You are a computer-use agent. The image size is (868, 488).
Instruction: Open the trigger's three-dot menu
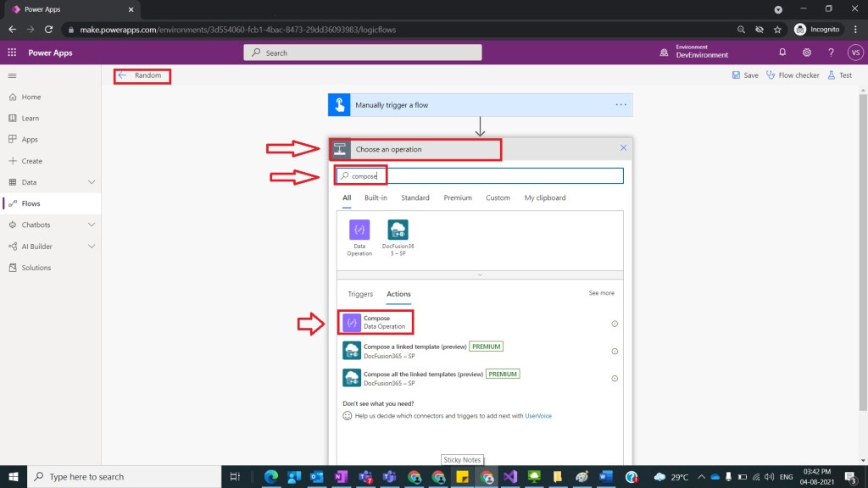pyautogui.click(x=620, y=105)
